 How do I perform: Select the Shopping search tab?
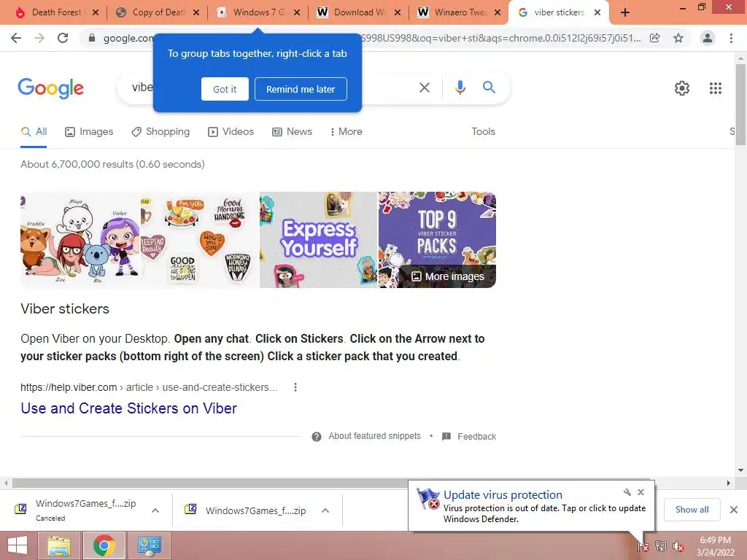160,132
